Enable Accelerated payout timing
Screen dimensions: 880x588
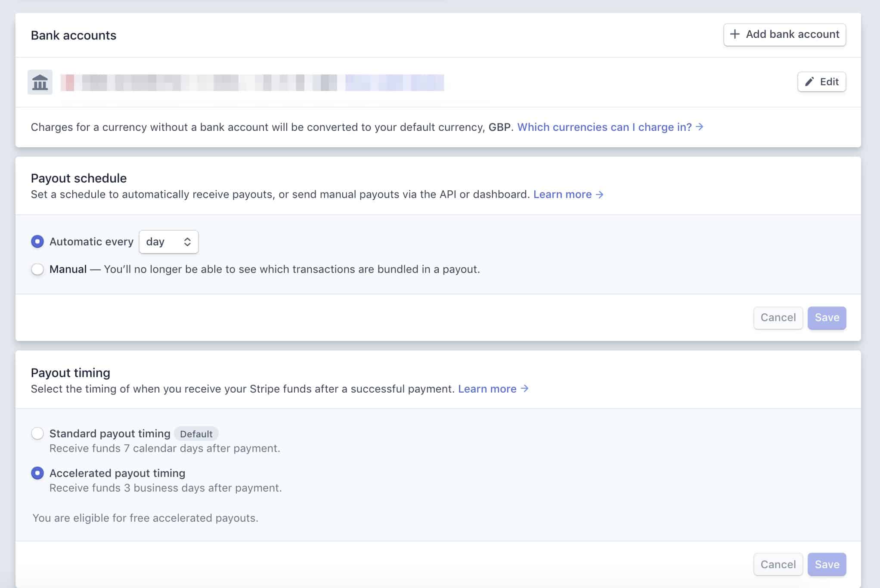click(37, 473)
